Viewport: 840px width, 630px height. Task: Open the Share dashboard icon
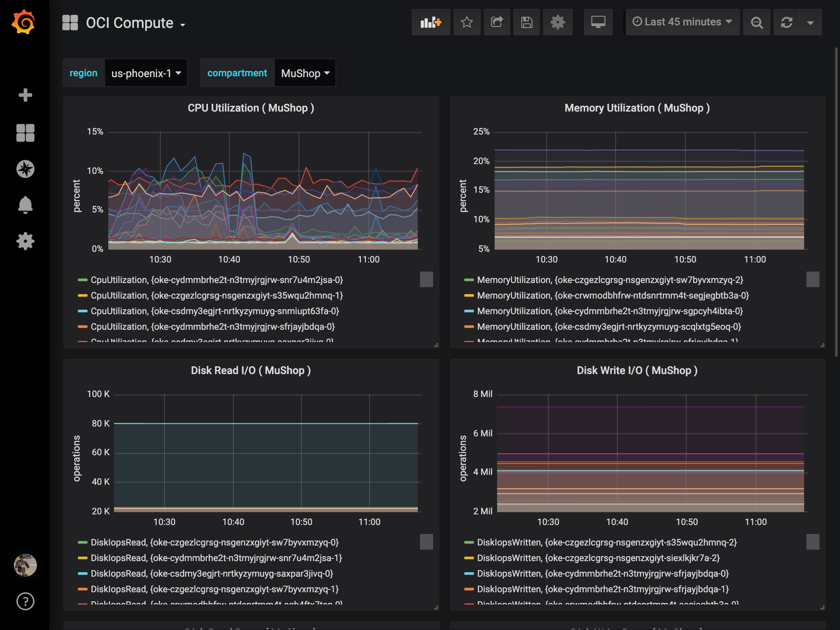497,22
